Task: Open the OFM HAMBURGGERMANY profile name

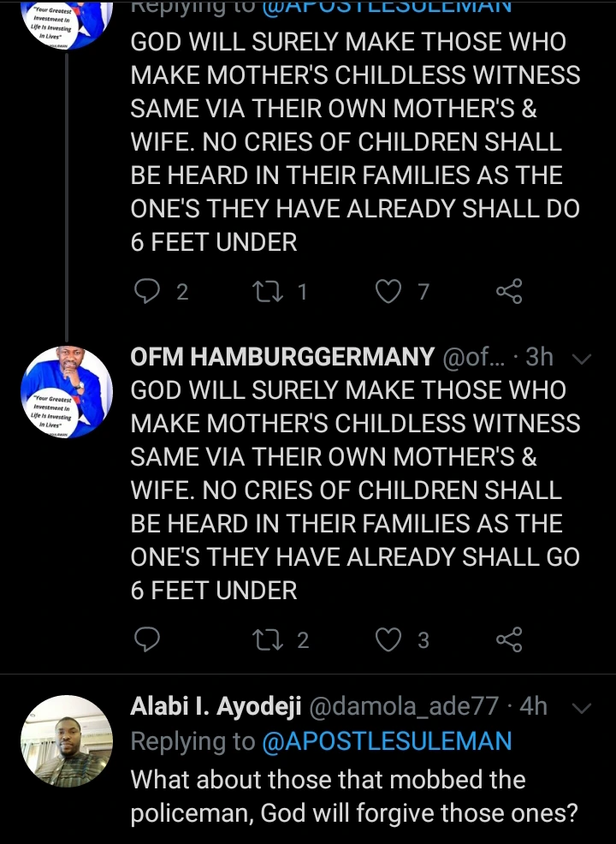Action: click(282, 358)
